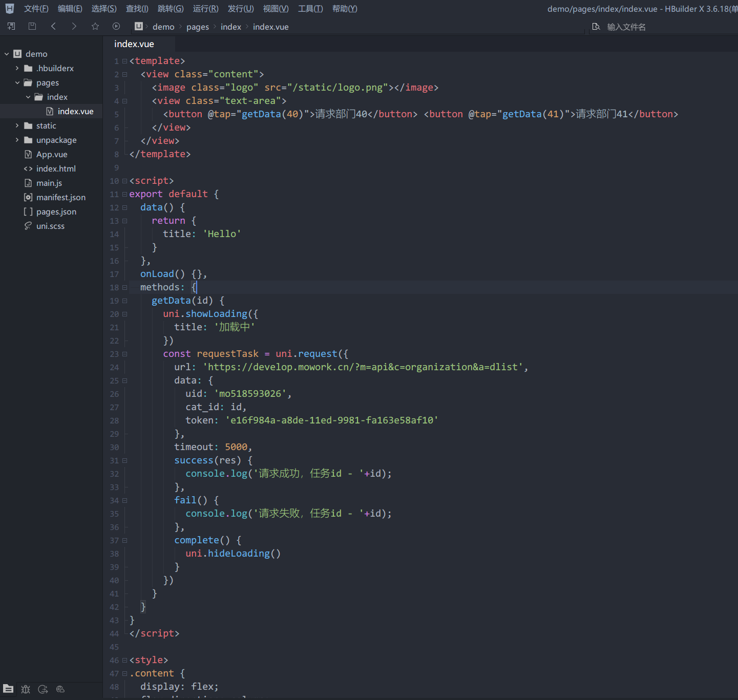Click 'timeout: 5000' in the code
Image resolution: width=738 pixels, height=700 pixels.
pyautogui.click(x=211, y=447)
